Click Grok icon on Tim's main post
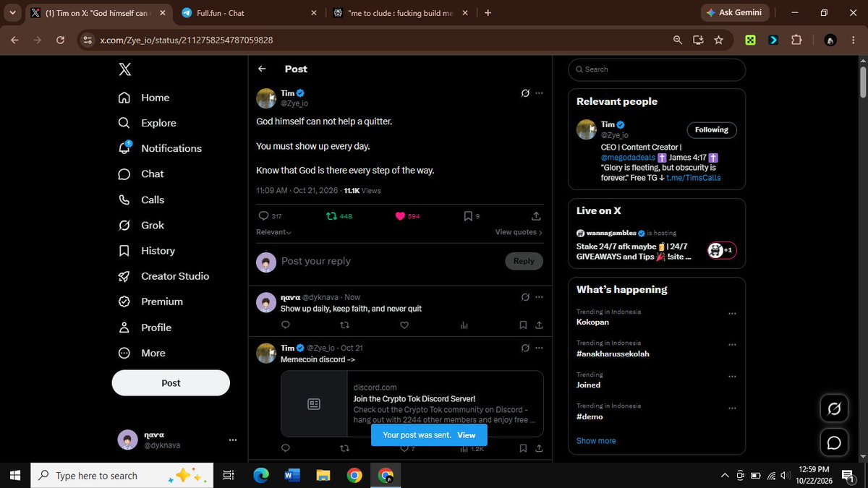 pyautogui.click(x=525, y=93)
